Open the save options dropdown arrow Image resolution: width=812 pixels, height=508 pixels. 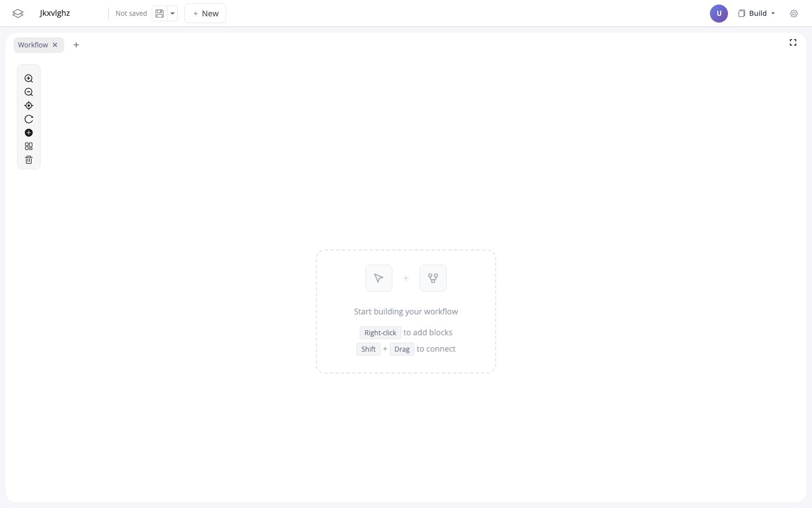(173, 14)
